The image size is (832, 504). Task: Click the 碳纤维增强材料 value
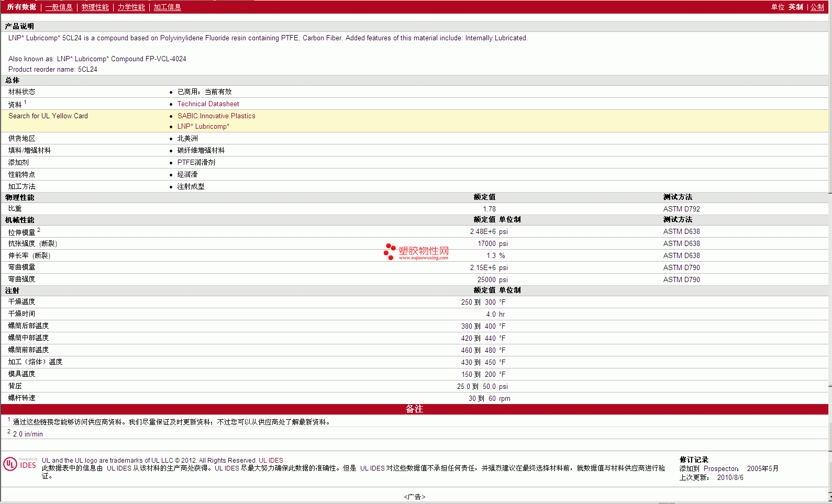click(x=201, y=151)
